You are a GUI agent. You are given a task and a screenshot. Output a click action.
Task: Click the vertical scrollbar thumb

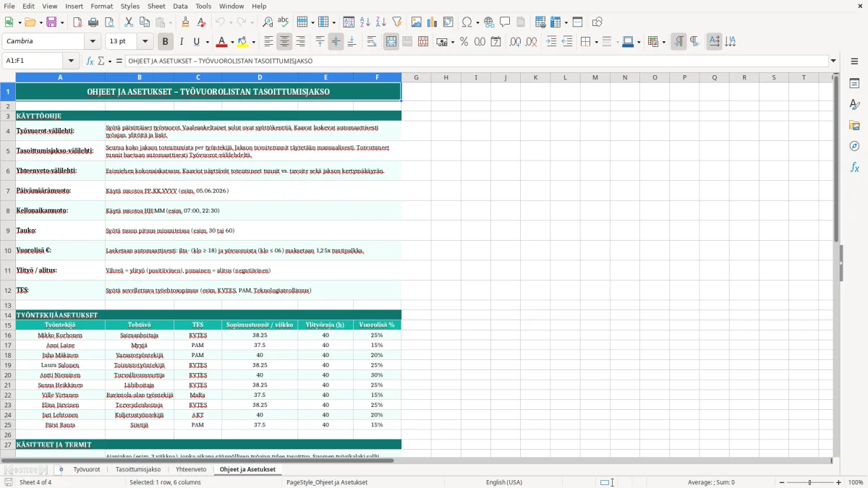click(x=836, y=159)
